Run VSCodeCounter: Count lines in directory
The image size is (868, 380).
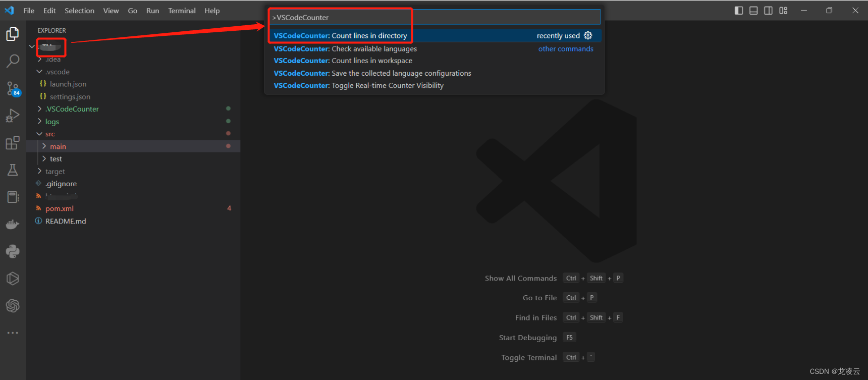click(435, 35)
